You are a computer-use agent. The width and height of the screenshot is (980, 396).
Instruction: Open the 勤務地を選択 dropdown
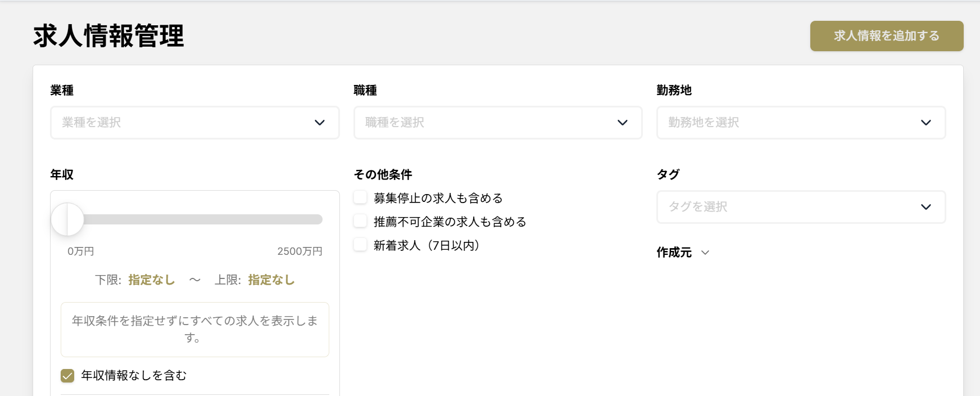pyautogui.click(x=801, y=123)
